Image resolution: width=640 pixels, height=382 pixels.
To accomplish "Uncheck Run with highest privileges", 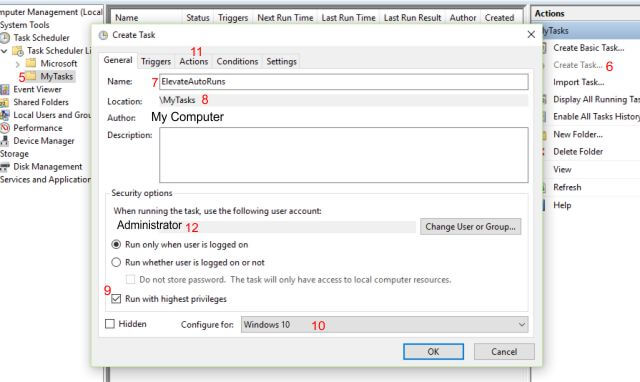I will (116, 299).
